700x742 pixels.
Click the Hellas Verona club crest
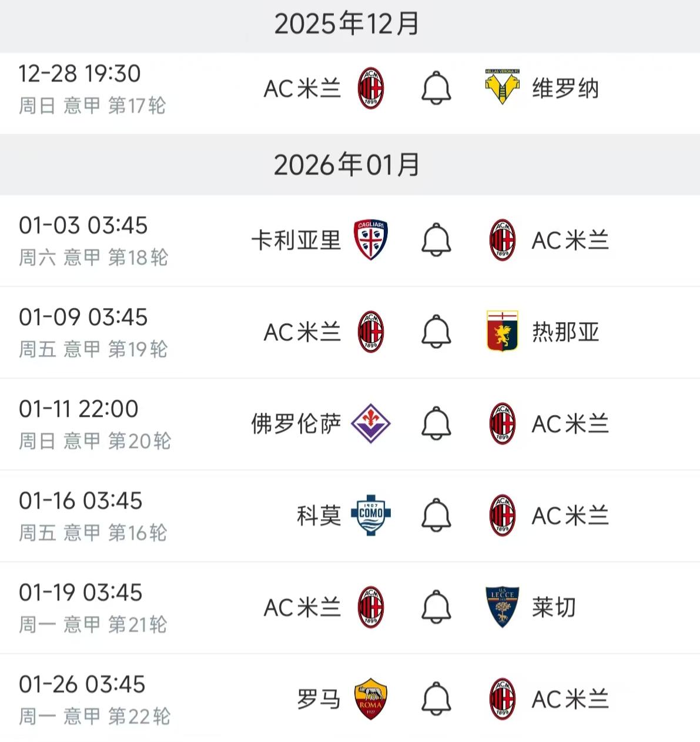coord(502,87)
